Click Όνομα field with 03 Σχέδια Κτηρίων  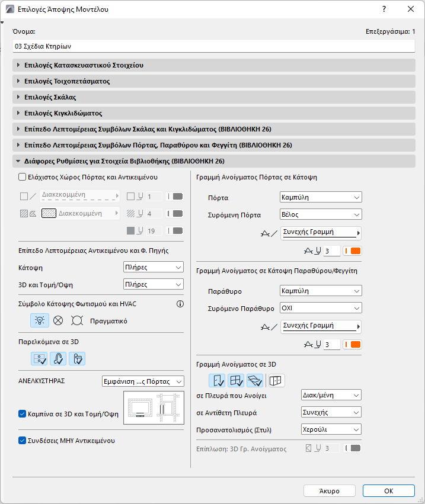[214, 46]
